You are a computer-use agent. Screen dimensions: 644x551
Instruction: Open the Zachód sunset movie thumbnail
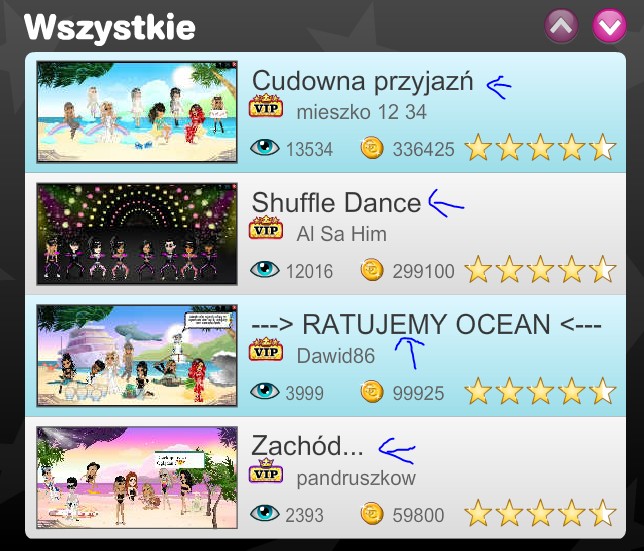pyautogui.click(x=137, y=478)
